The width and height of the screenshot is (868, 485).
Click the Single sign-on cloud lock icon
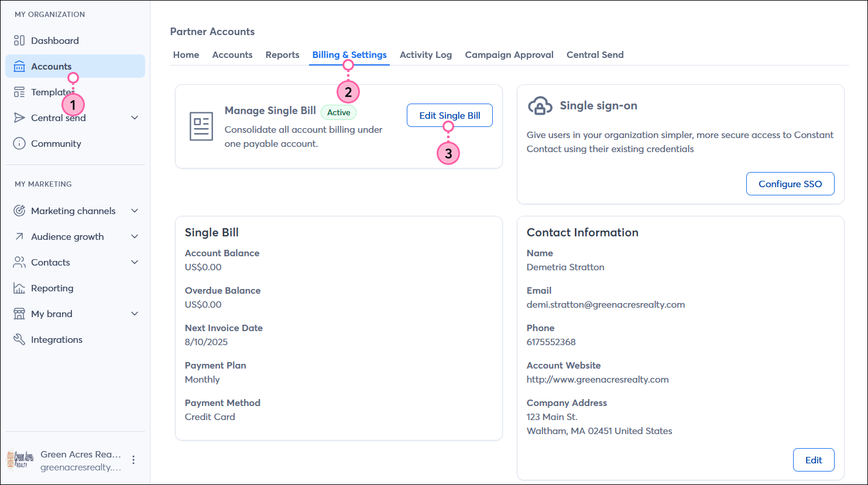coord(540,106)
